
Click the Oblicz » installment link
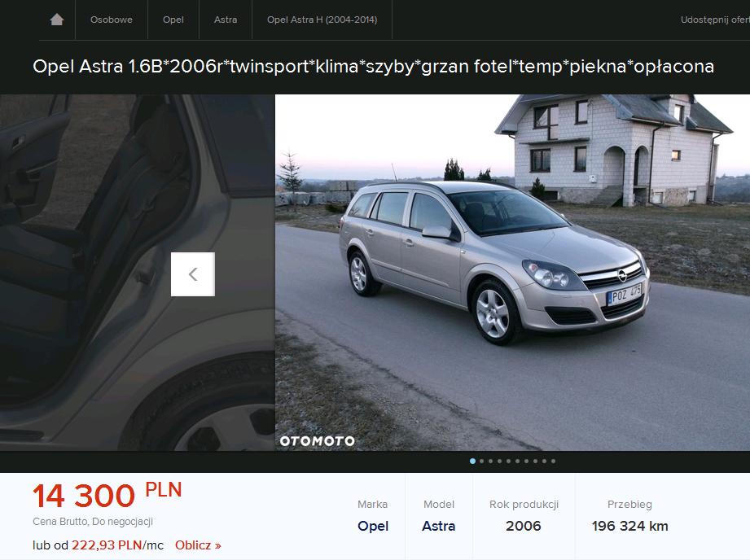198,545
